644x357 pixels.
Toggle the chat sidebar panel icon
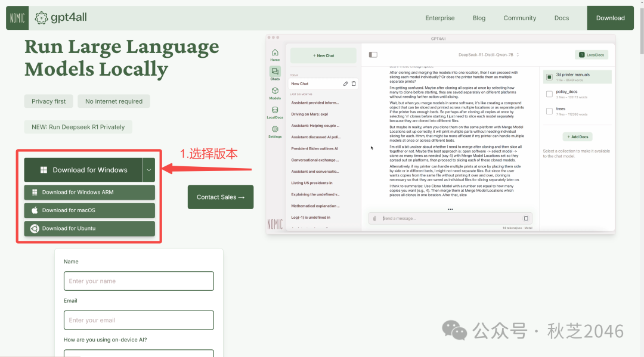[373, 55]
